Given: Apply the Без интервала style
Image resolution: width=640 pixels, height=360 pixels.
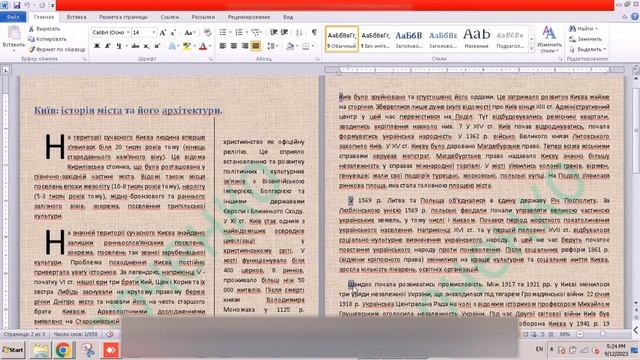Looking at the screenshot, I should (376, 39).
